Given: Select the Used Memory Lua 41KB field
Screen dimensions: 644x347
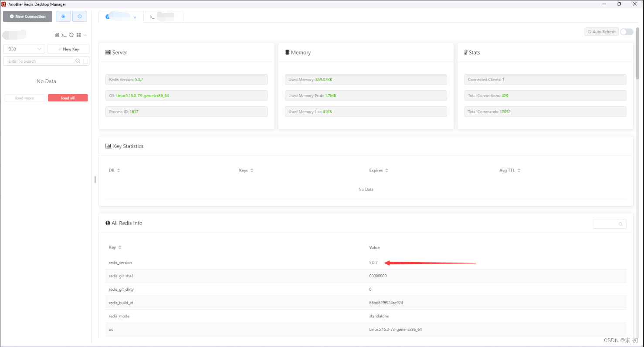Looking at the screenshot, I should [366, 111].
